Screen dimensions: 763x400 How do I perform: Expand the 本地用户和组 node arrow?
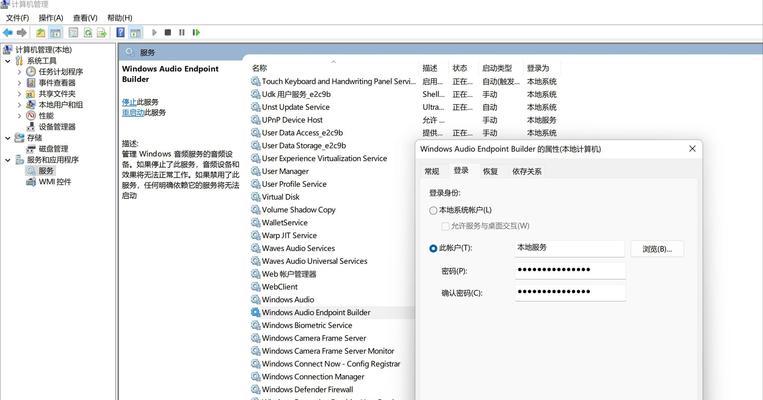click(19, 105)
